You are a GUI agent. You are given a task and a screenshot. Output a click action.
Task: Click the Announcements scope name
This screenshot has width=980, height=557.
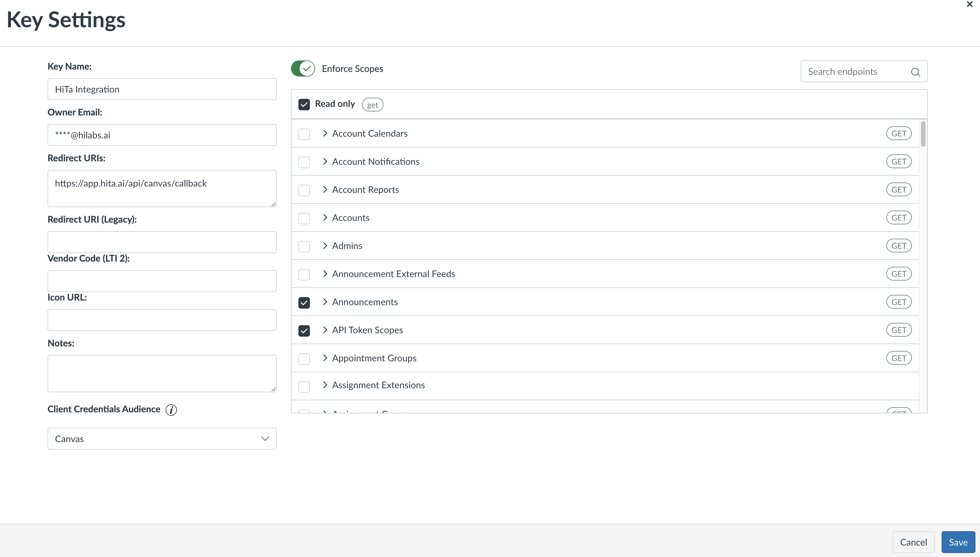365,302
